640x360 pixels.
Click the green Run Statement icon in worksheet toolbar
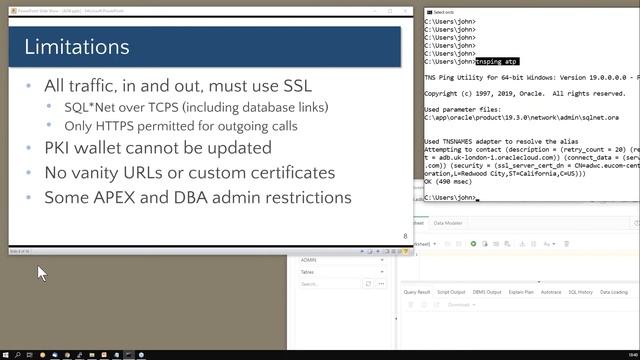click(x=473, y=244)
